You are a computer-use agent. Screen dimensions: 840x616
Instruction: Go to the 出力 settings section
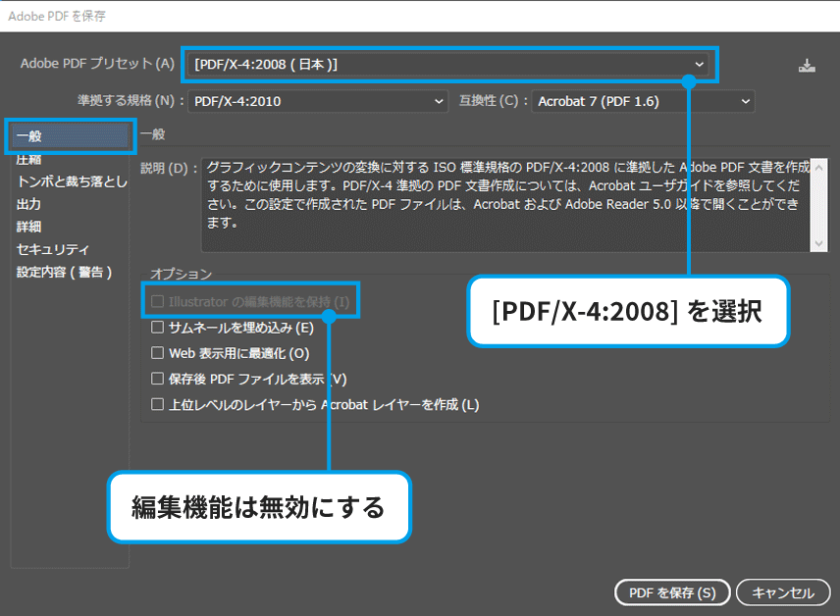(x=29, y=204)
